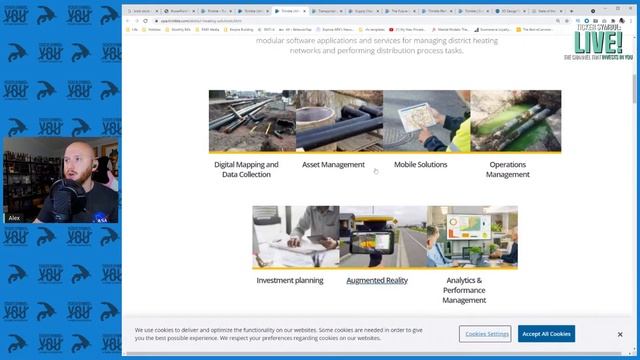
Task: Click the browser forward arrow
Action: 137,21
